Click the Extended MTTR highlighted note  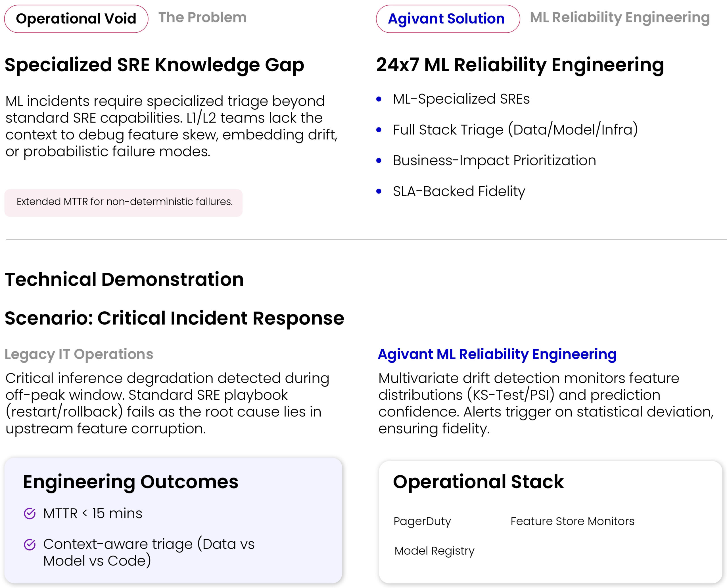[x=124, y=202]
